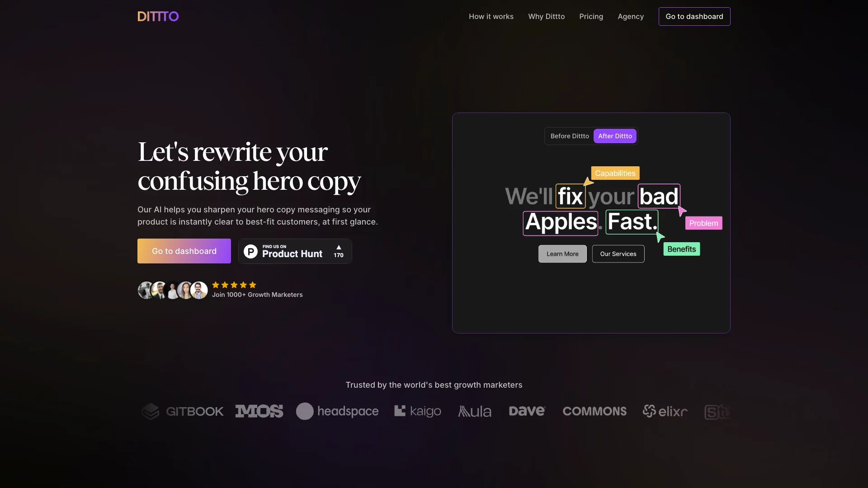Toggle to After Dittto view

tap(615, 136)
